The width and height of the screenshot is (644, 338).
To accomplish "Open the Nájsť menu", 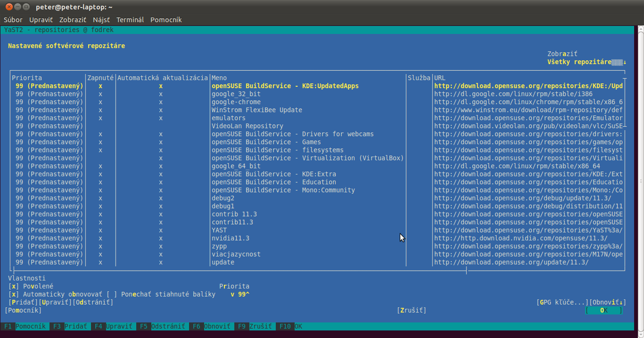I will tap(101, 20).
